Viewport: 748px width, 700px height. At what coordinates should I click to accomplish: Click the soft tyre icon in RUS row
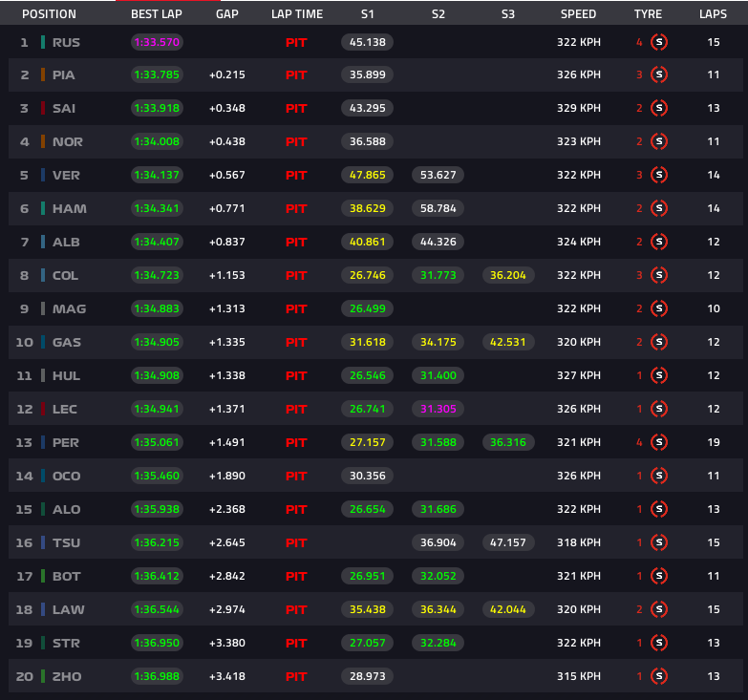click(659, 42)
